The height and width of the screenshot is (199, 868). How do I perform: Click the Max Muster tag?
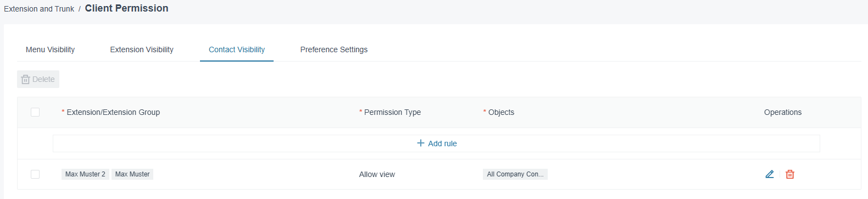tap(132, 174)
